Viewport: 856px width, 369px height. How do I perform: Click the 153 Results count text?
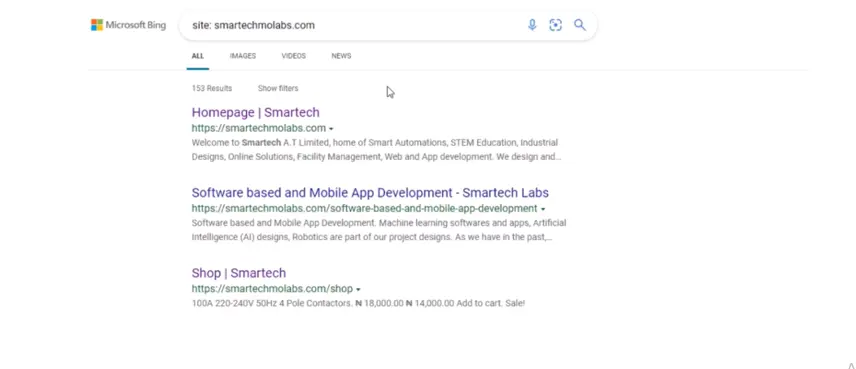[212, 88]
